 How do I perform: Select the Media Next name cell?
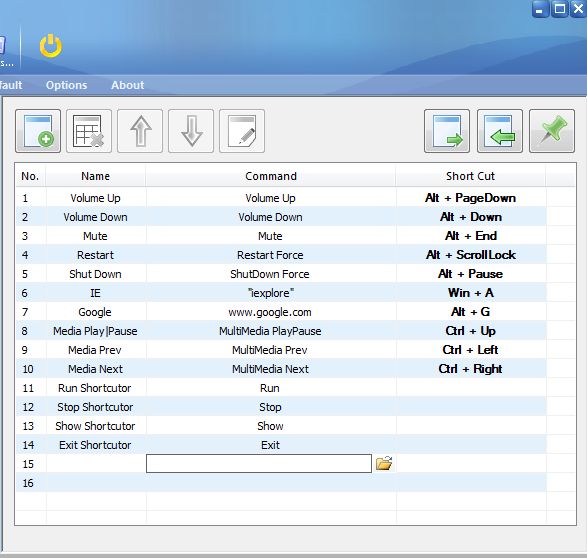95,369
